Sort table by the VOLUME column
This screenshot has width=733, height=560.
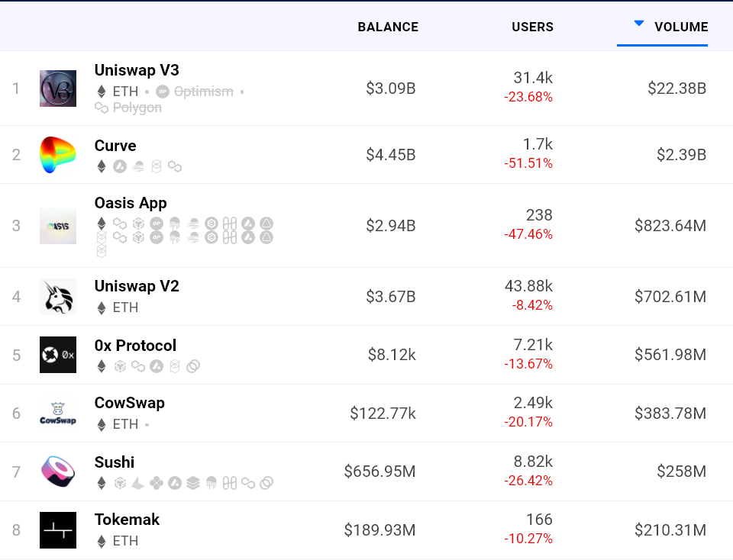pyautogui.click(x=681, y=27)
